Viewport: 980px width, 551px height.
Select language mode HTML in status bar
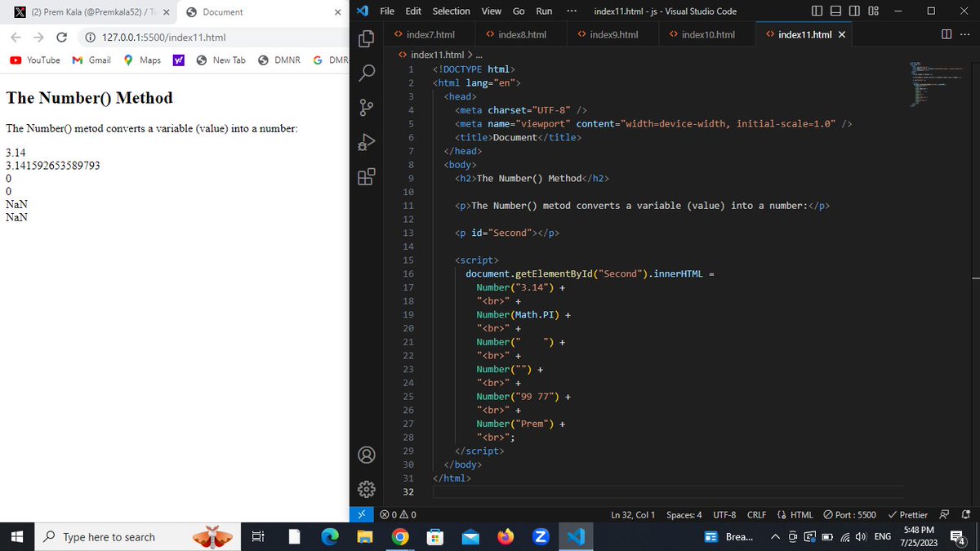[795, 514]
